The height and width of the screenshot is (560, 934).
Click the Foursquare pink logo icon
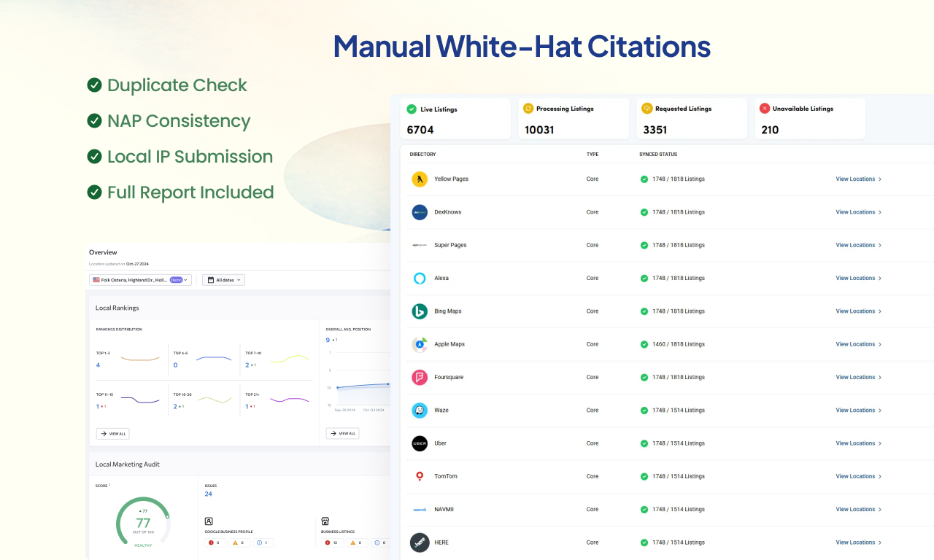(x=419, y=378)
